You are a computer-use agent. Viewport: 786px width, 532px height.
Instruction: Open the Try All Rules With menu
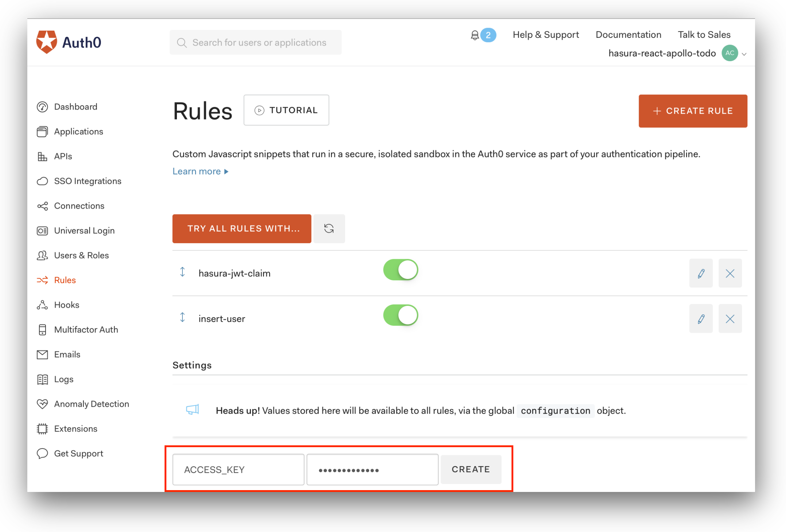point(242,229)
